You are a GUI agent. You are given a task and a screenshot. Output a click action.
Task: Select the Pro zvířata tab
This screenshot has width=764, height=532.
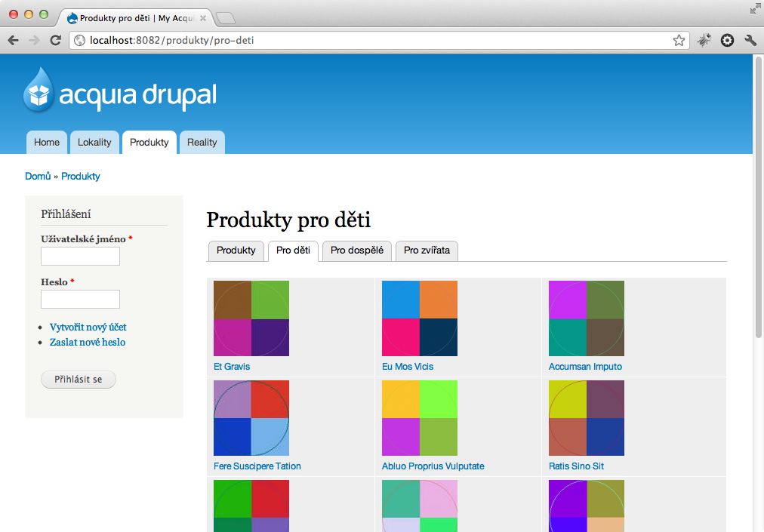[x=427, y=251]
